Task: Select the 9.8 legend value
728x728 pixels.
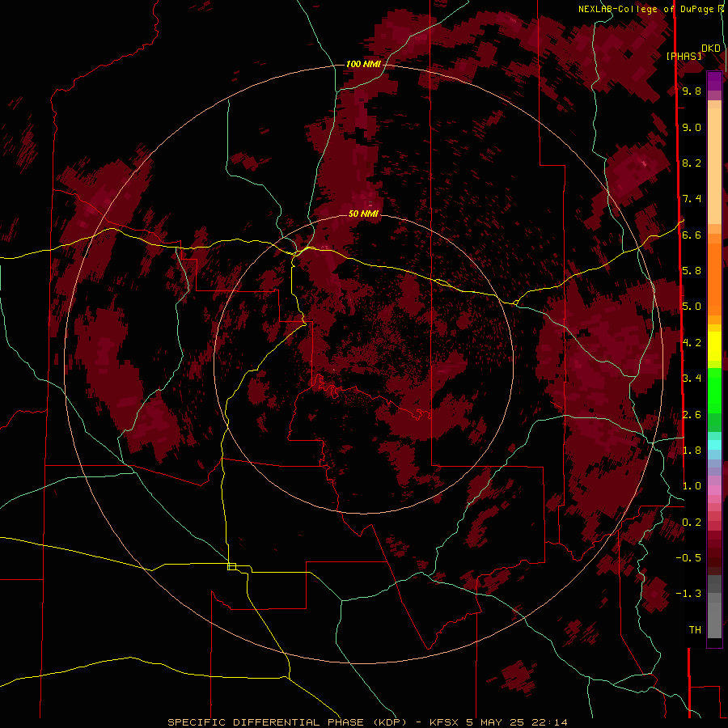Action: (692, 91)
